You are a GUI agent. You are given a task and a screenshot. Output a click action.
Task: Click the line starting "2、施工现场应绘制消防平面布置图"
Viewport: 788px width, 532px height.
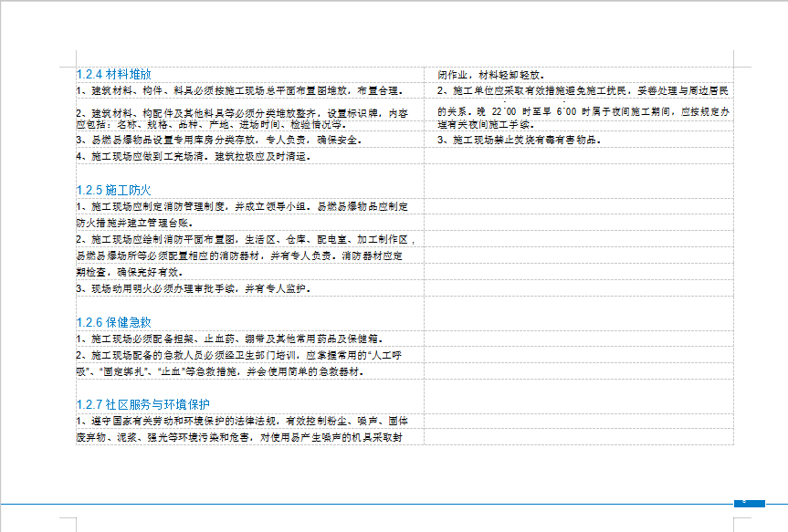(x=246, y=240)
